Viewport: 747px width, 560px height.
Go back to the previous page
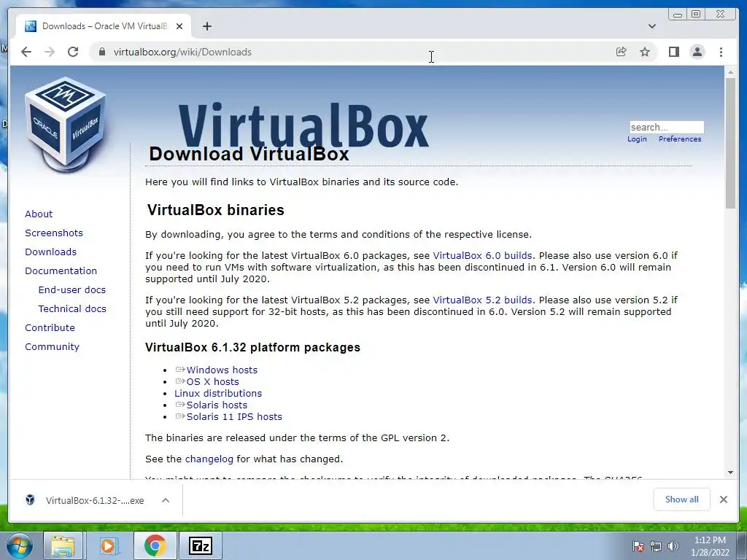[x=26, y=52]
